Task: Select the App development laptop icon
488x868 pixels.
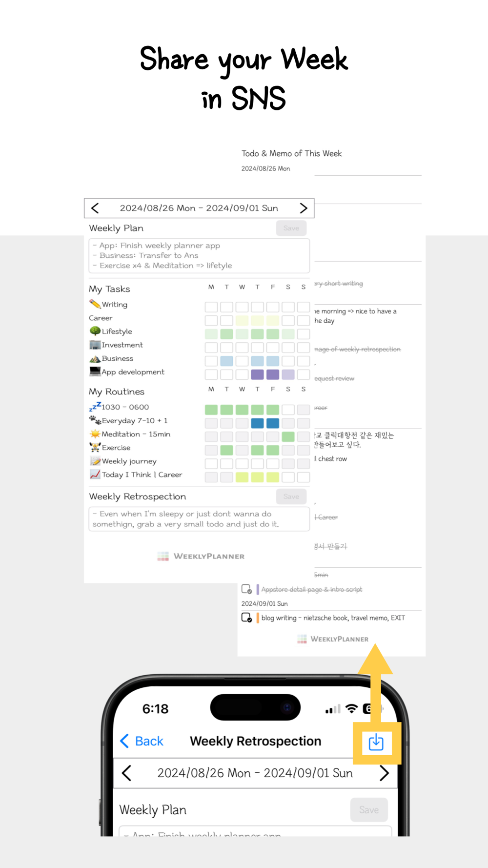Action: click(x=95, y=372)
